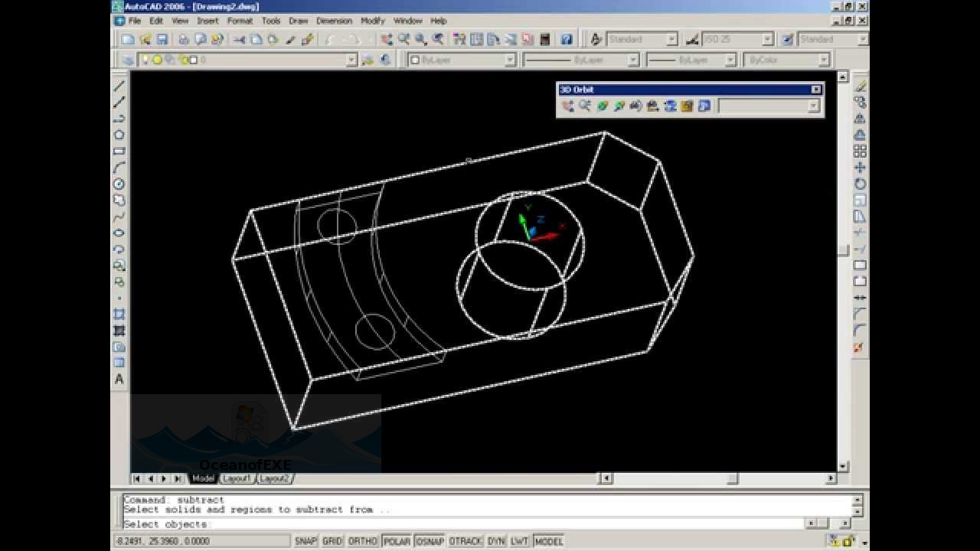Click the MODEL button in status bar
This screenshot has width=980, height=551.
click(549, 541)
